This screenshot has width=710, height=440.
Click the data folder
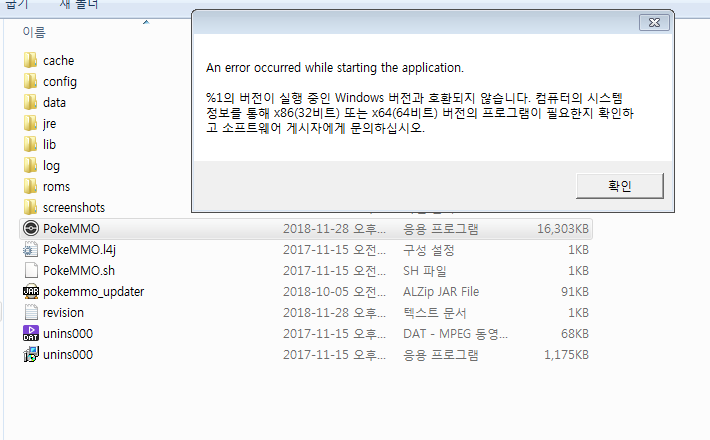54,103
